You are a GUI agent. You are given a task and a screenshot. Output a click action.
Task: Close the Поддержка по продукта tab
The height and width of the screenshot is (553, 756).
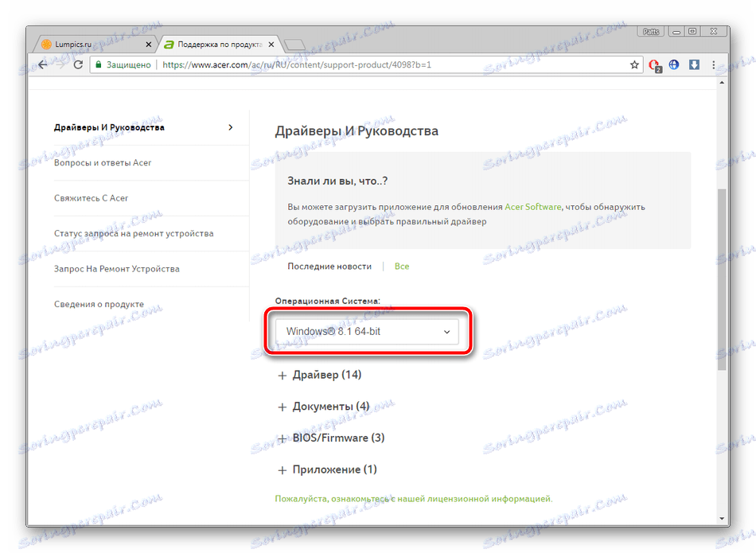pyautogui.click(x=271, y=45)
